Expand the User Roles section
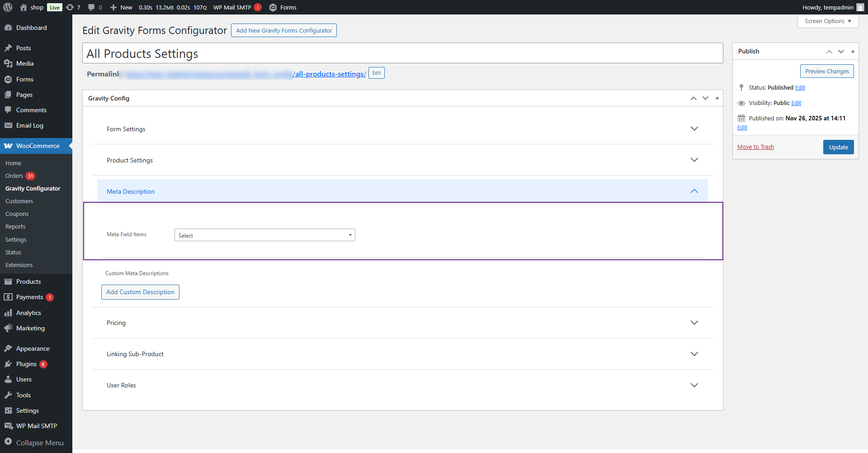Viewport: 868px width, 453px height. [x=403, y=385]
